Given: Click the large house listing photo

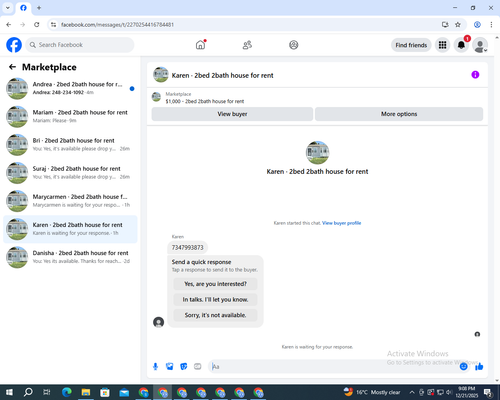Looking at the screenshot, I should [317, 153].
